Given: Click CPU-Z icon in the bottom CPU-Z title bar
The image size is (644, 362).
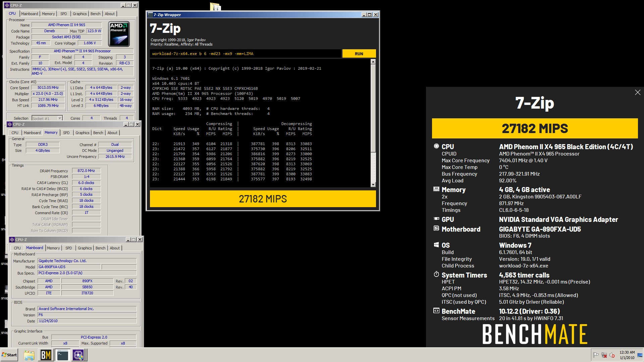Looking at the screenshot, I should (x=12, y=240).
